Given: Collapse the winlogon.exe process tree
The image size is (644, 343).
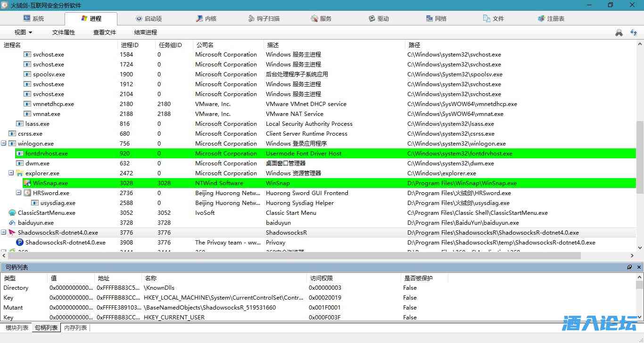Looking at the screenshot, I should click(4, 144).
